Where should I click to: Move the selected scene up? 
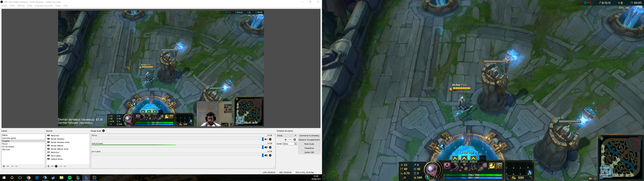click(13, 166)
